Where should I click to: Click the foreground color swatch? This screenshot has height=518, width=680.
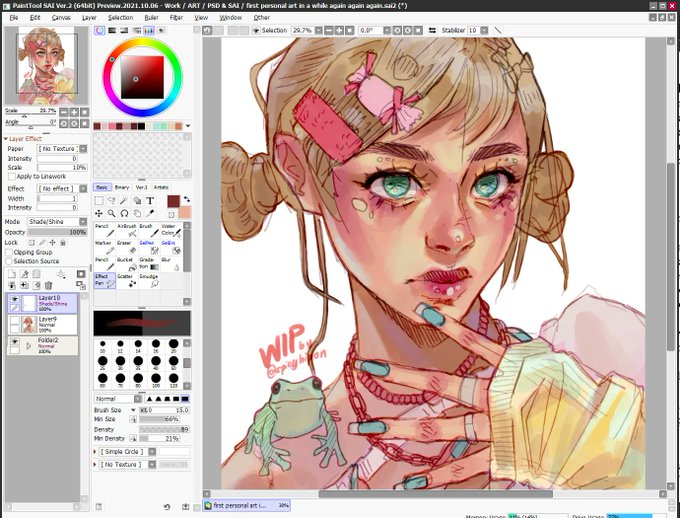tap(173, 201)
